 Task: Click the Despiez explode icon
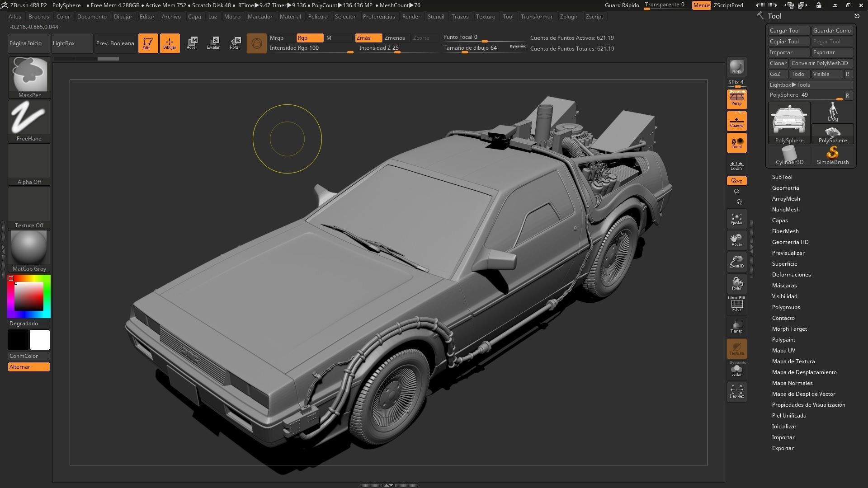coord(736,392)
